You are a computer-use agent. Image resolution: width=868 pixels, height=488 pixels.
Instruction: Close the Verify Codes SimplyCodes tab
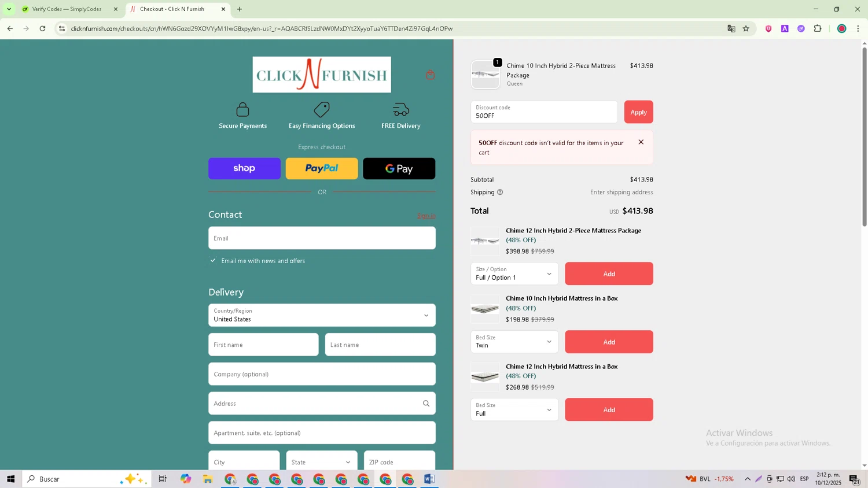coord(115,9)
